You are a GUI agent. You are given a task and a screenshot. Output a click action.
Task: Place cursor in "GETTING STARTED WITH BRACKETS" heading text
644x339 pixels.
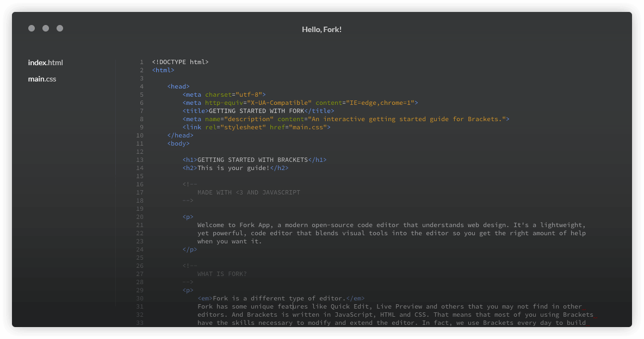click(252, 160)
